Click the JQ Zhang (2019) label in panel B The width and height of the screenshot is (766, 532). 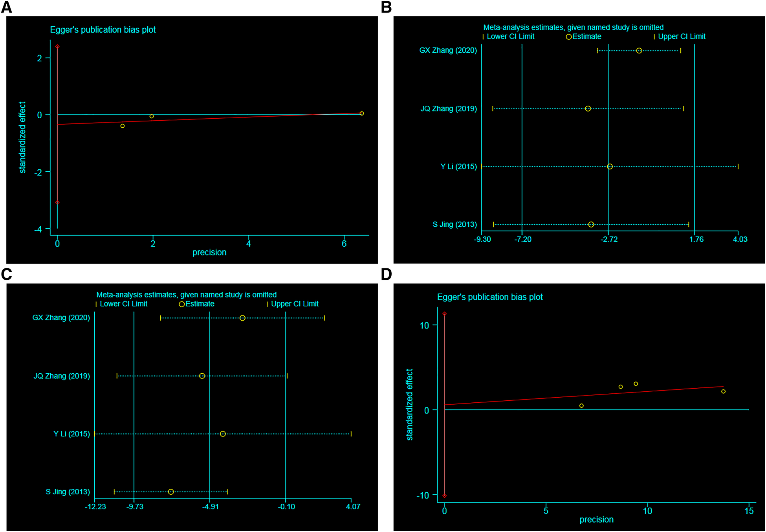tap(449, 108)
